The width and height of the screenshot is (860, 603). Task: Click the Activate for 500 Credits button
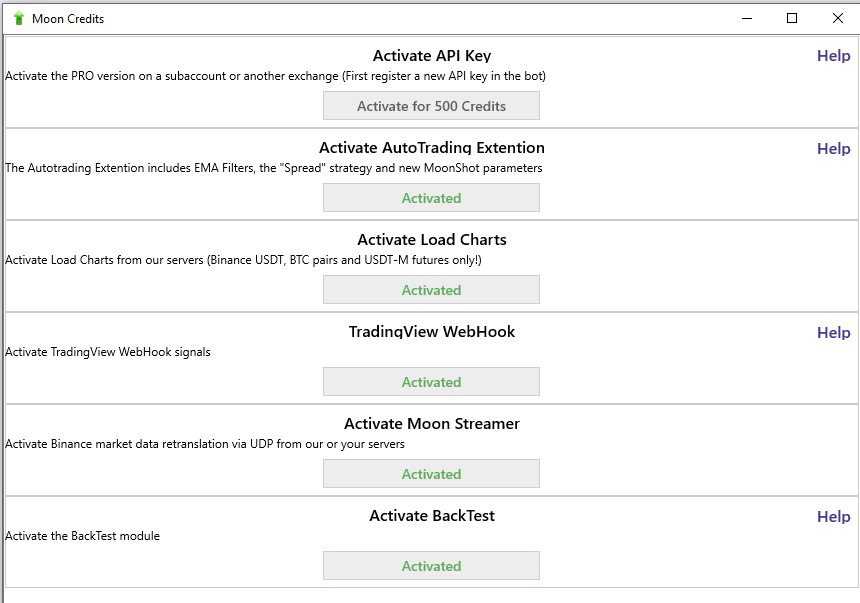pos(431,105)
